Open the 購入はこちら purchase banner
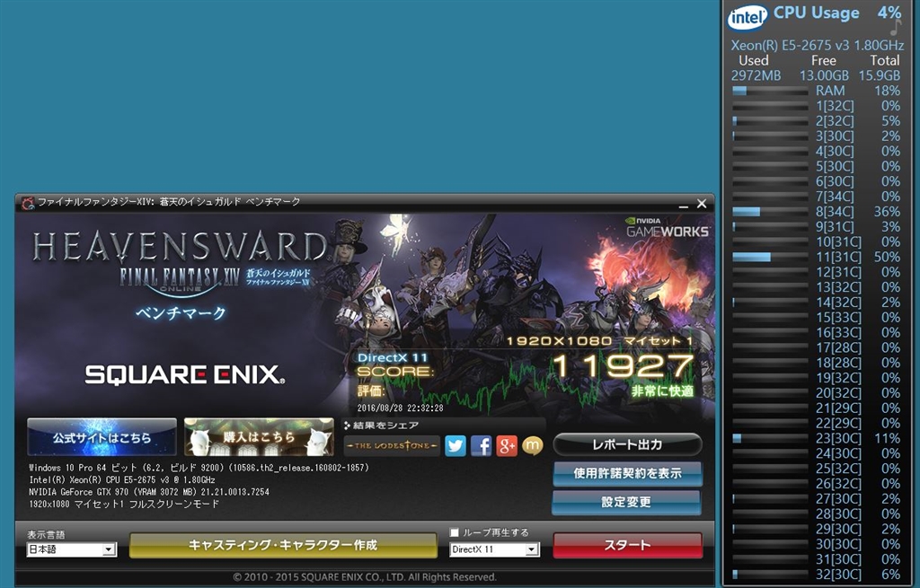Image resolution: width=920 pixels, height=588 pixels. [259, 437]
